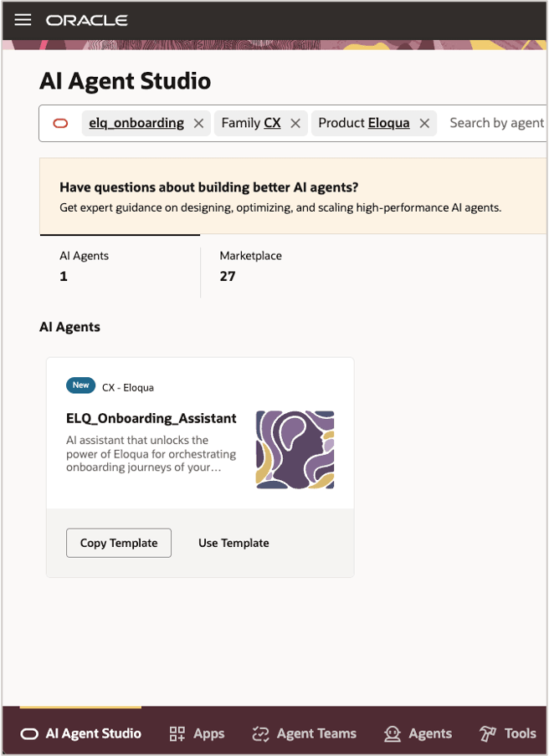Click the guidance banner heading
Viewport: 549px width, 756px height.
pos(209,187)
